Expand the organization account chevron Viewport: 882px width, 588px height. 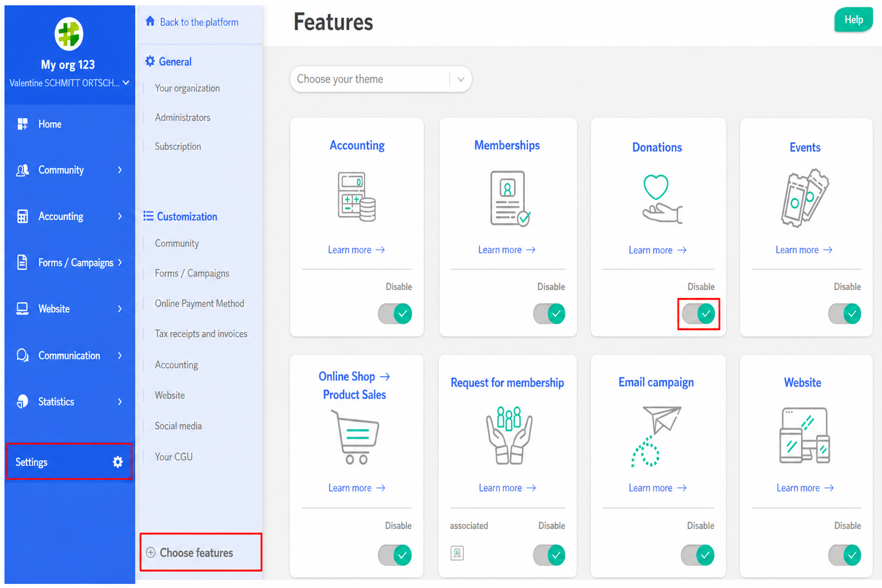126,83
